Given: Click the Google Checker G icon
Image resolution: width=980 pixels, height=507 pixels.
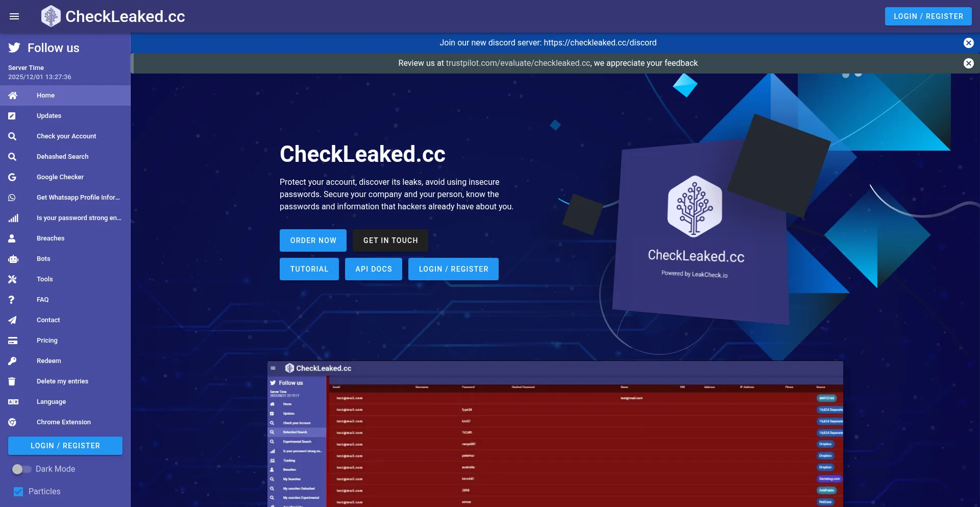Looking at the screenshot, I should [x=12, y=177].
